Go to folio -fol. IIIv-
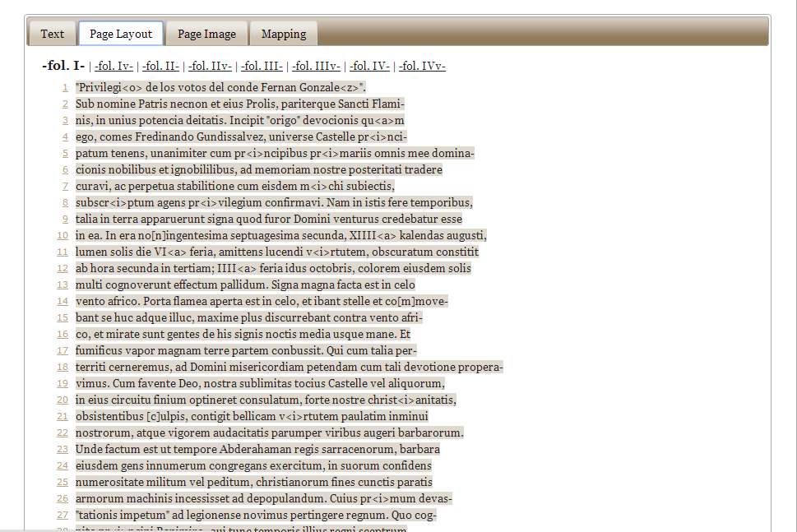 [x=316, y=66]
